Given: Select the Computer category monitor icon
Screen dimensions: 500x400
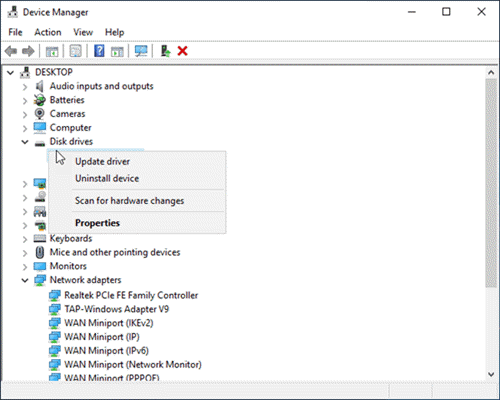Looking at the screenshot, I should tap(40, 128).
